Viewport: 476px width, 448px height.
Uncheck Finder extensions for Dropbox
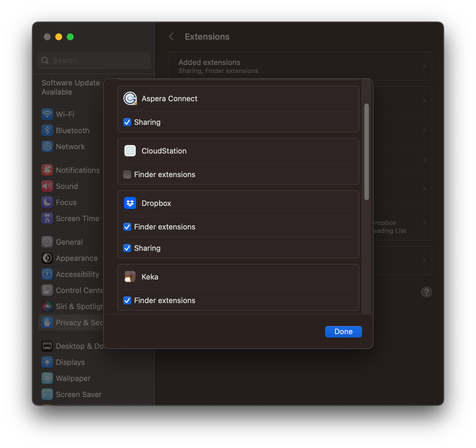point(127,227)
